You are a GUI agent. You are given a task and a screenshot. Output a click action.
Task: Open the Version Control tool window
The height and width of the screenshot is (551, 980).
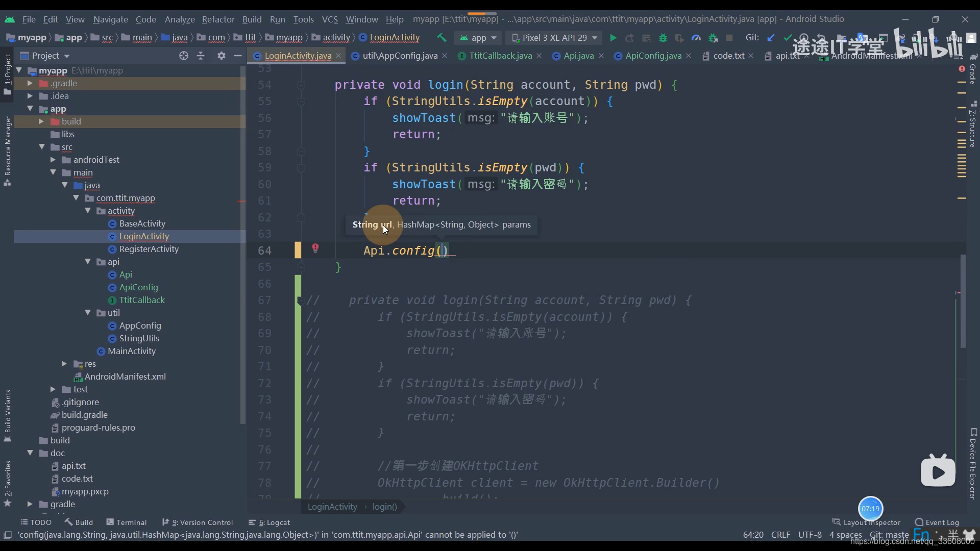point(198,522)
